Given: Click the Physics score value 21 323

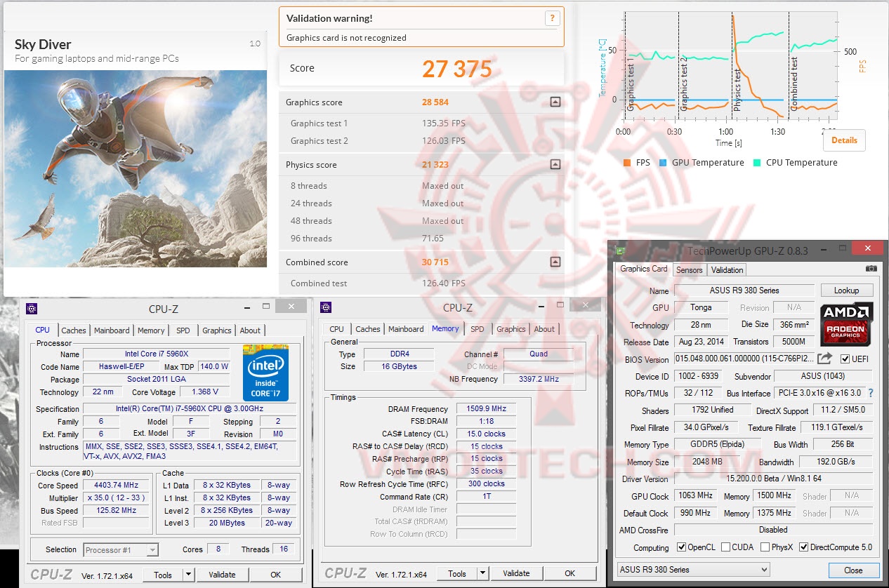Looking at the screenshot, I should pyautogui.click(x=435, y=165).
